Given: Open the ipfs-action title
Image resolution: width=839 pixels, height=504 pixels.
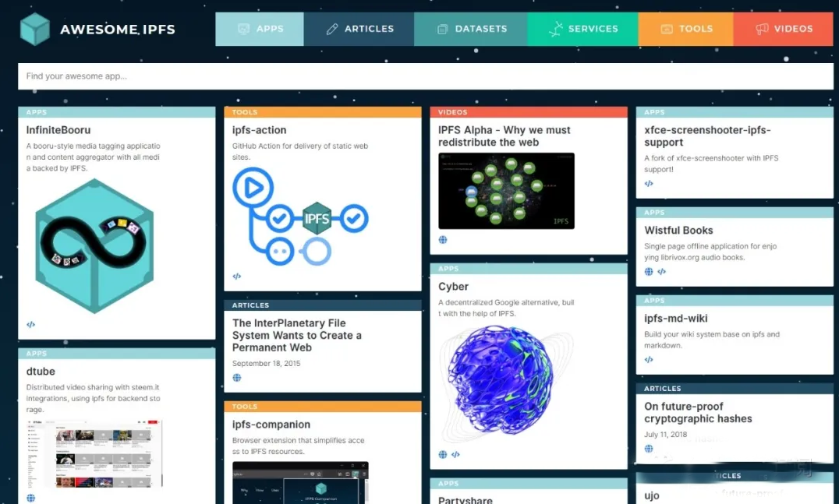Looking at the screenshot, I should click(259, 130).
